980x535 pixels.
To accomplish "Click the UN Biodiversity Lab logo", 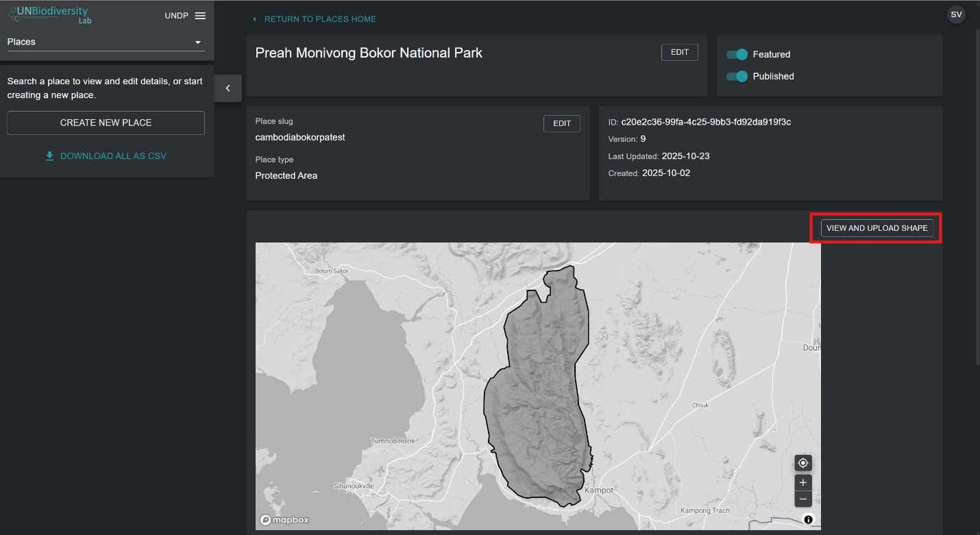I will [x=50, y=15].
